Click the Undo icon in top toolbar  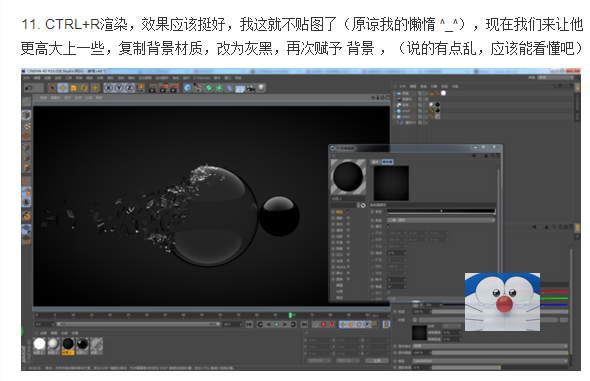tap(29, 88)
